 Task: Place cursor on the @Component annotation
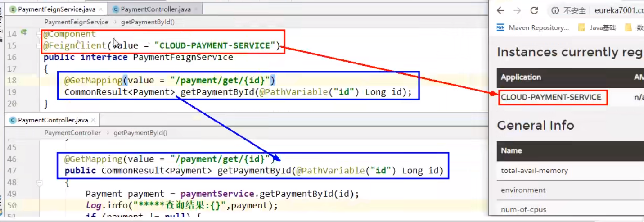(x=69, y=34)
